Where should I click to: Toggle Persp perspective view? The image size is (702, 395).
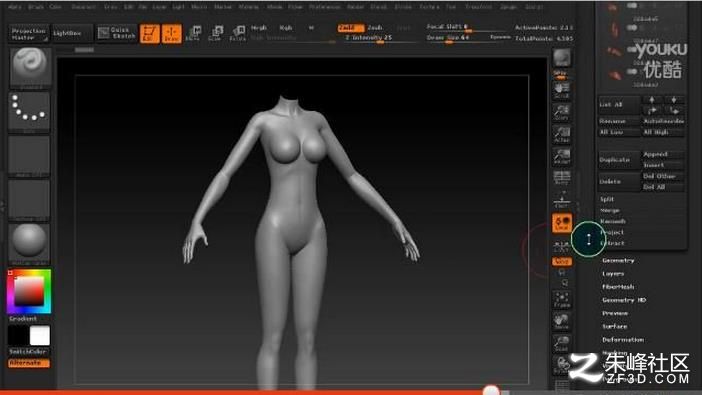(561, 178)
